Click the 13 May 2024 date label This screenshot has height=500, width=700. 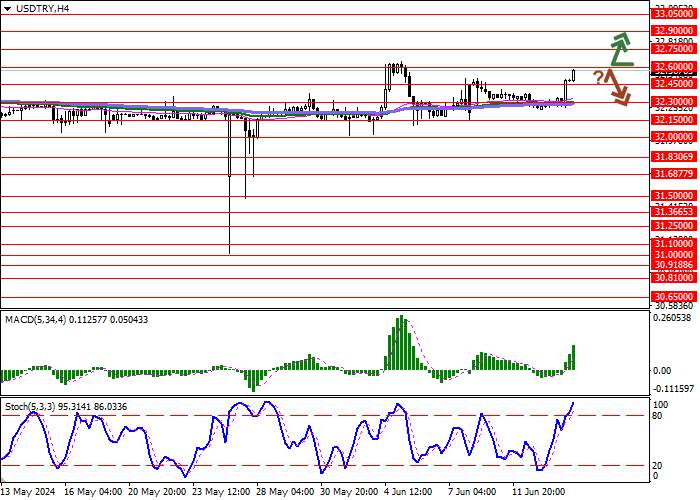point(29,492)
